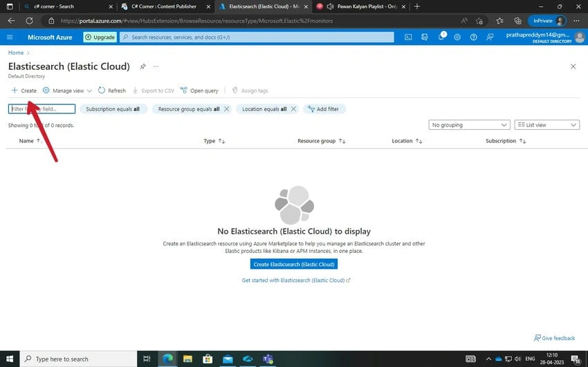Click the account avatar picture
The image size is (588, 367).
(x=580, y=37)
